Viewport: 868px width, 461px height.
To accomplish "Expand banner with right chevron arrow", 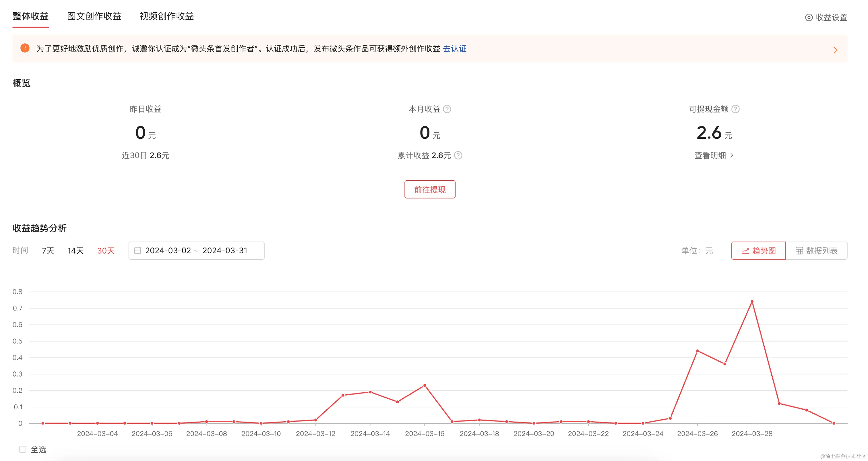I will tap(835, 50).
